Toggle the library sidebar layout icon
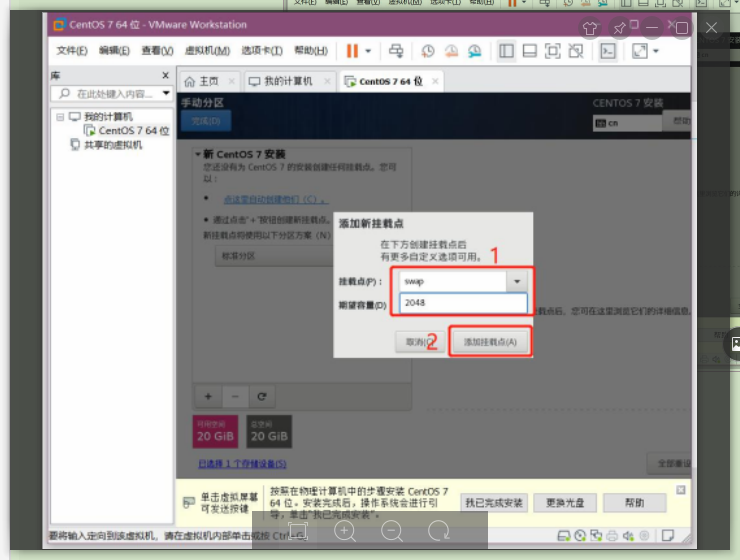The image size is (740, 560). 506,51
